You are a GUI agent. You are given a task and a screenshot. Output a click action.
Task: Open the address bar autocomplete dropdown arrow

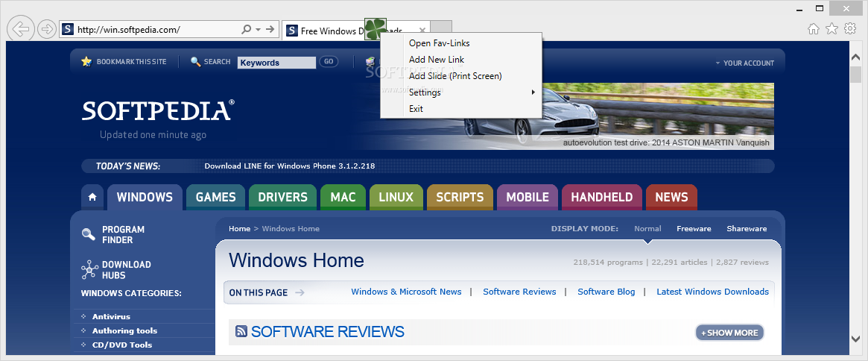coord(258,29)
